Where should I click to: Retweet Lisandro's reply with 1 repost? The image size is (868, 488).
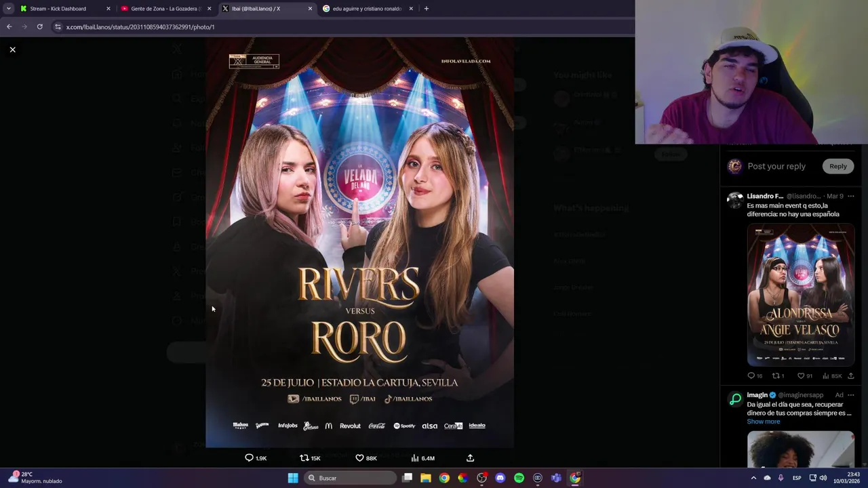[778, 375]
